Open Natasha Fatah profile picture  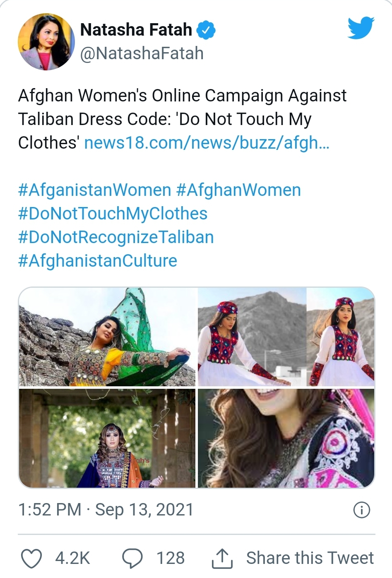pyautogui.click(x=46, y=42)
